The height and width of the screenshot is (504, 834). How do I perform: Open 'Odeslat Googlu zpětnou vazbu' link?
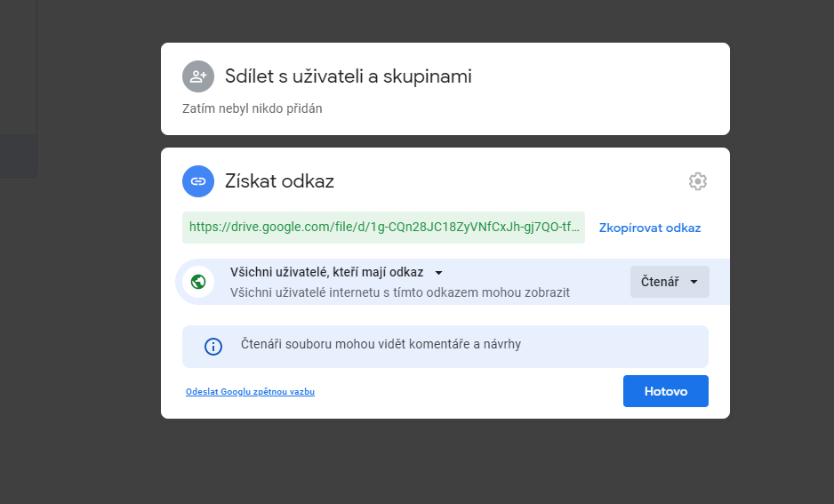[250, 391]
